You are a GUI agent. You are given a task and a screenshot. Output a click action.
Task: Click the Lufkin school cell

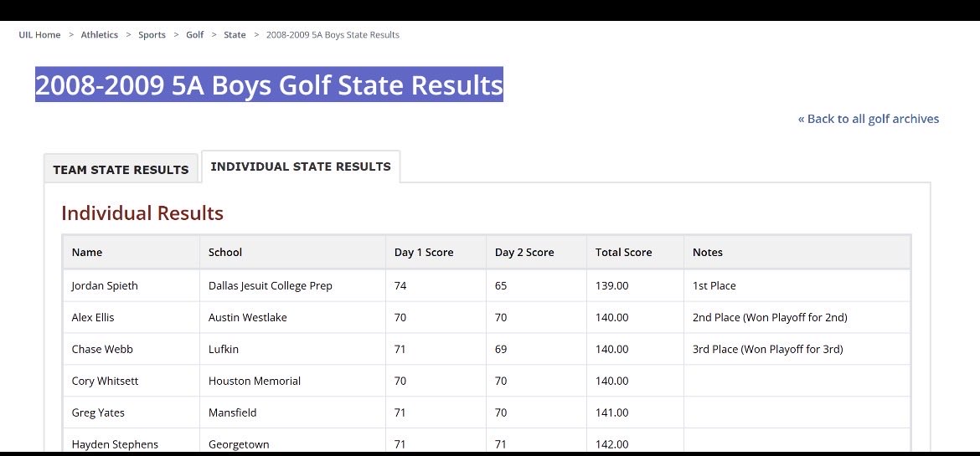(292, 349)
